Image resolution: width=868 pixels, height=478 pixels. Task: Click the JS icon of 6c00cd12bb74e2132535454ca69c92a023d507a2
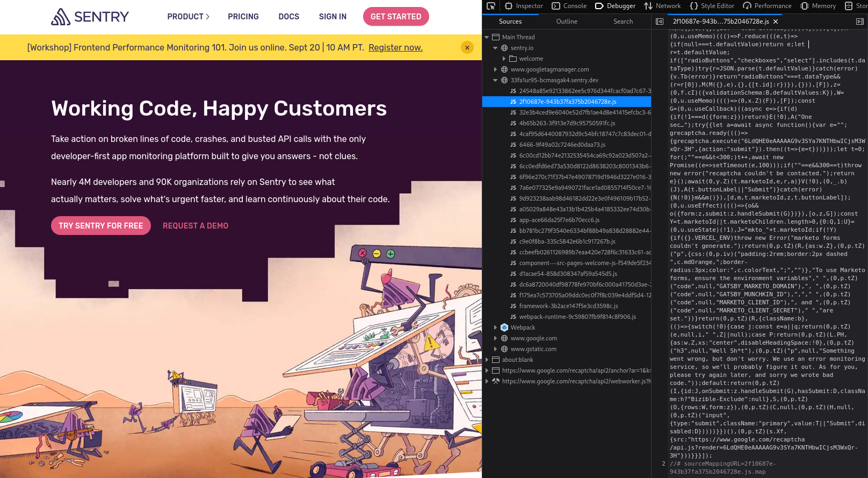(x=513, y=155)
